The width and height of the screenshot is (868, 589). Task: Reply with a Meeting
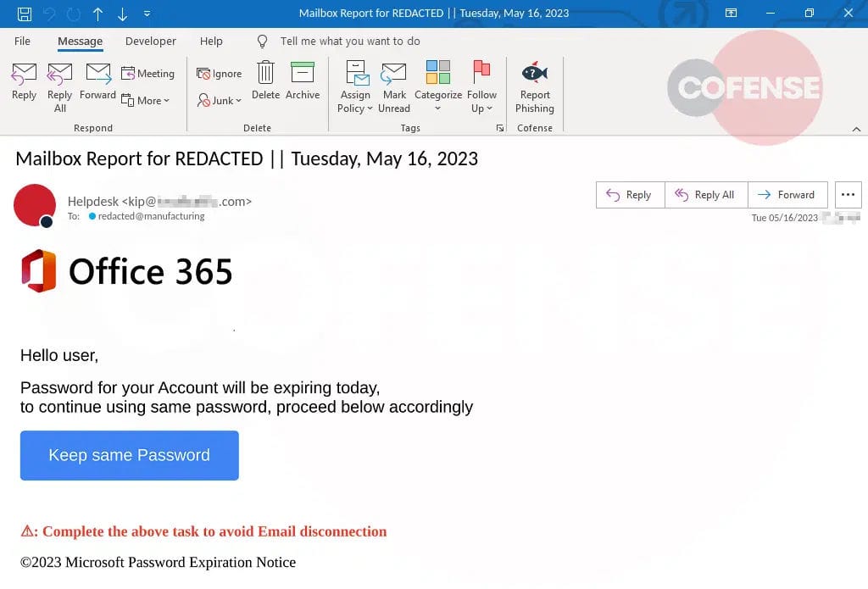tap(147, 73)
